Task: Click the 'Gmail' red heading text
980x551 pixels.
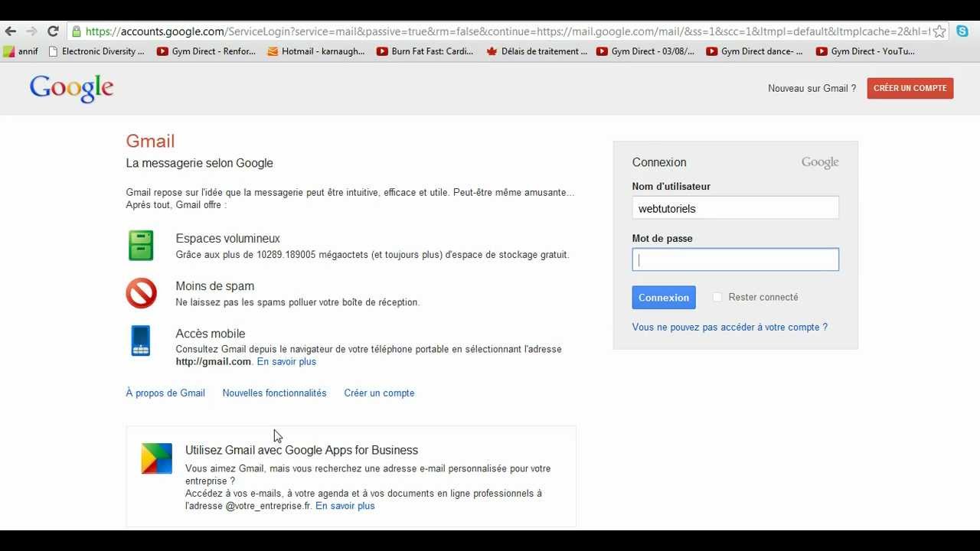Action: (151, 141)
